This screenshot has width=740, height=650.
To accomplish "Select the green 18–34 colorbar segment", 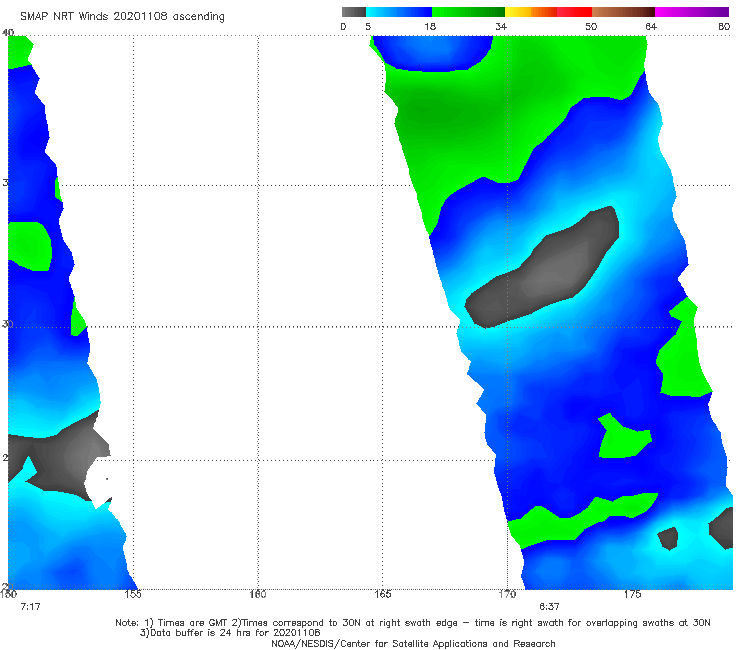I will point(468,12).
